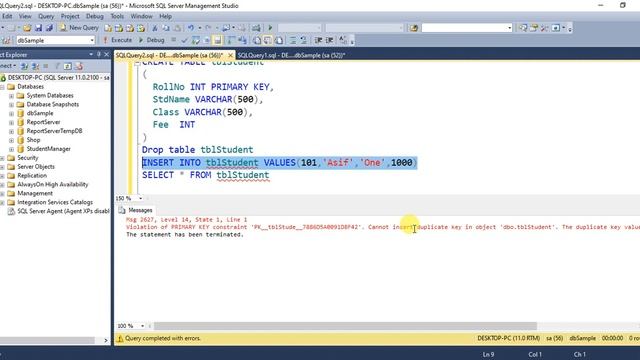Expand the System Databases node
The image size is (640, 360).
coord(11,96)
